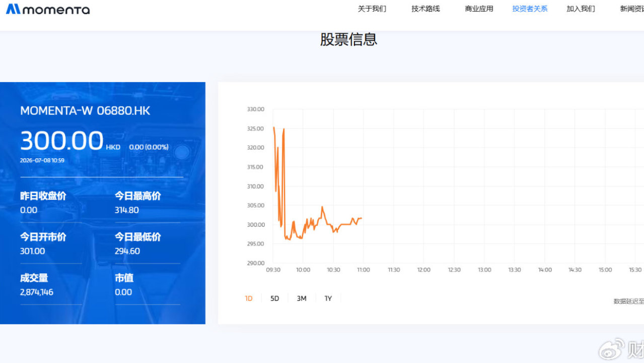Click the 股票信息 heading
This screenshot has width=644, height=363.
(x=348, y=39)
